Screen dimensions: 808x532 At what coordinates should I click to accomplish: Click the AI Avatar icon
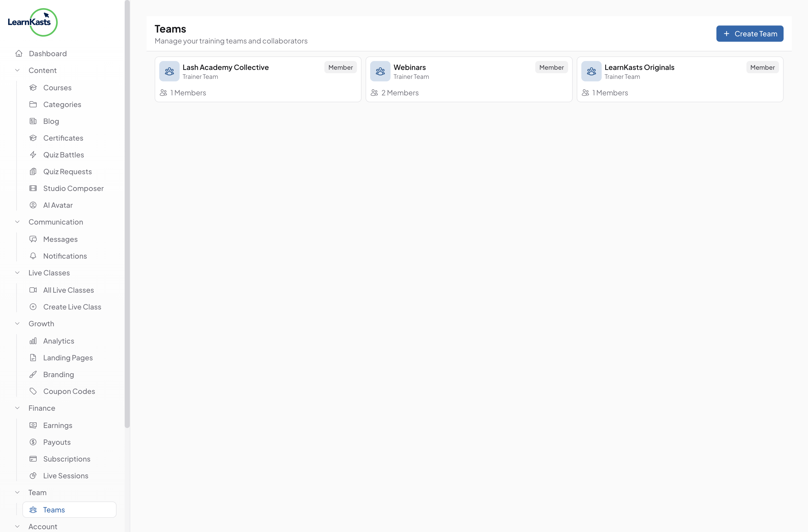pyautogui.click(x=33, y=205)
